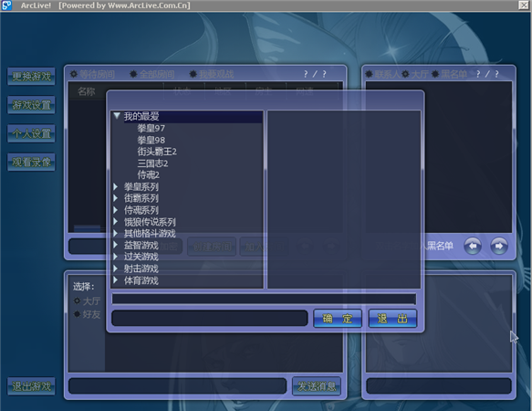532x411 pixels.
Task: Select the 联系人 radio option
Action: [369, 74]
